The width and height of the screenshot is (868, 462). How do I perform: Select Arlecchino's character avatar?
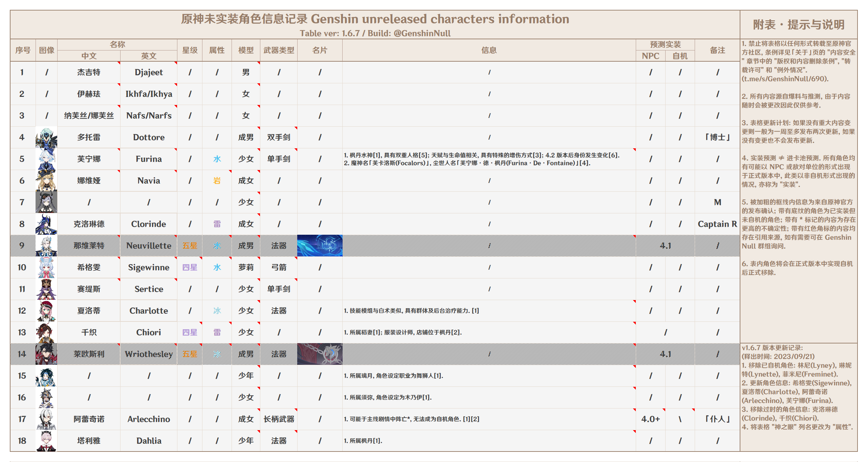tap(47, 419)
